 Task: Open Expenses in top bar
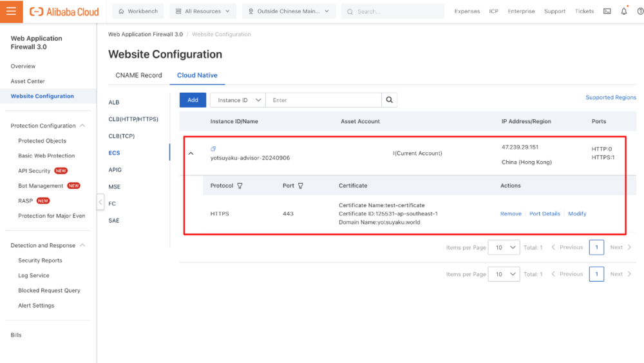coord(467,11)
